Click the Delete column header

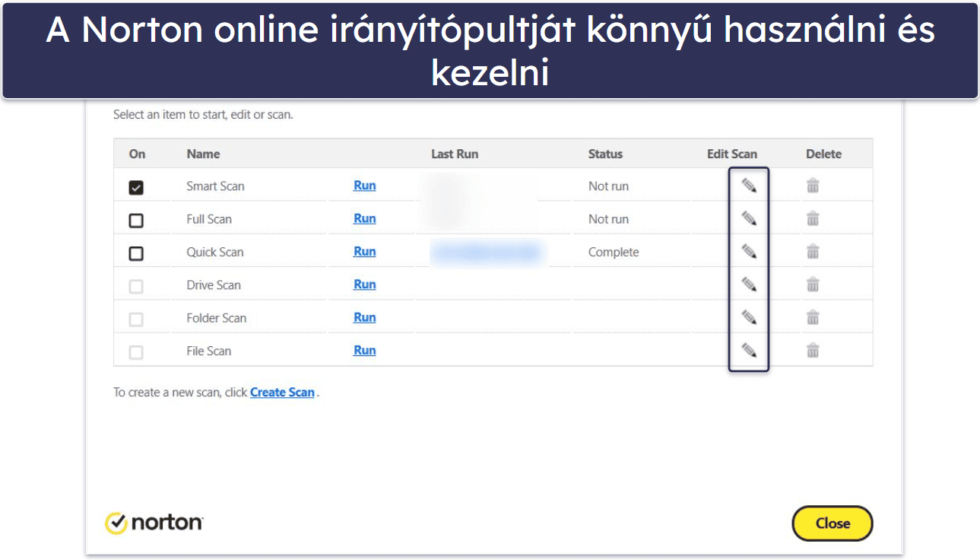(823, 154)
